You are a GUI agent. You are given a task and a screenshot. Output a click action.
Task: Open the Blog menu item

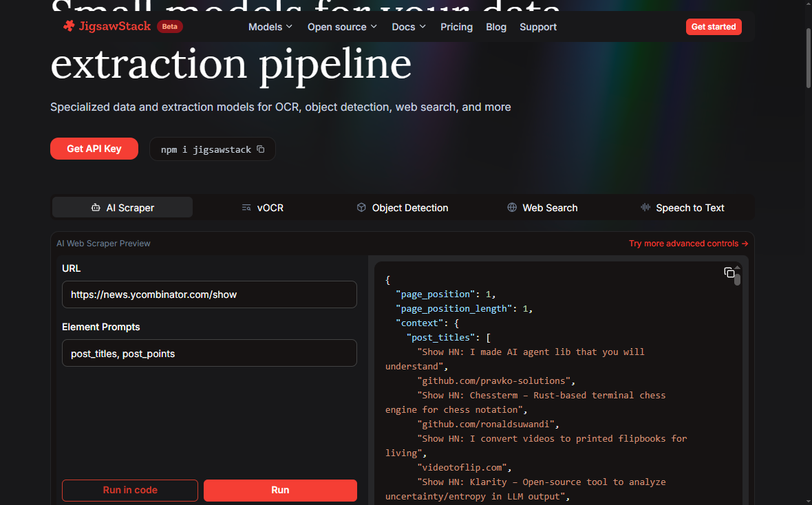pyautogui.click(x=496, y=27)
